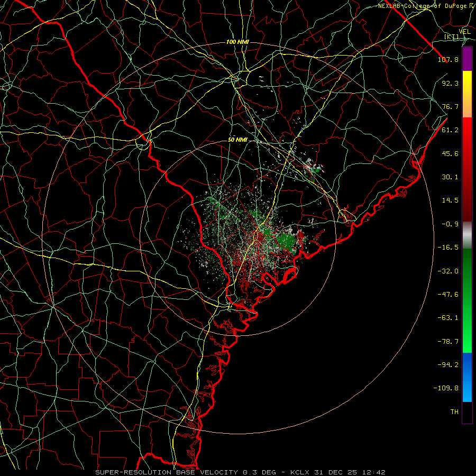Click the Super-Resolution Base Velocity caption
The width and height of the screenshot is (476, 476).
pos(241,472)
